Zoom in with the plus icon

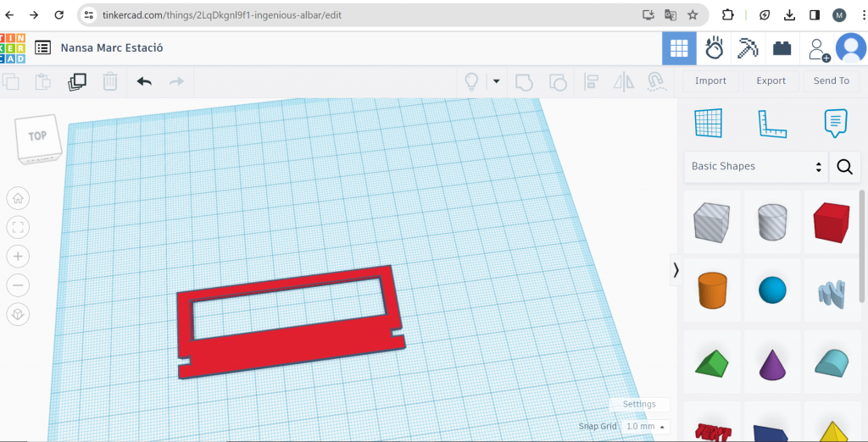(x=18, y=256)
